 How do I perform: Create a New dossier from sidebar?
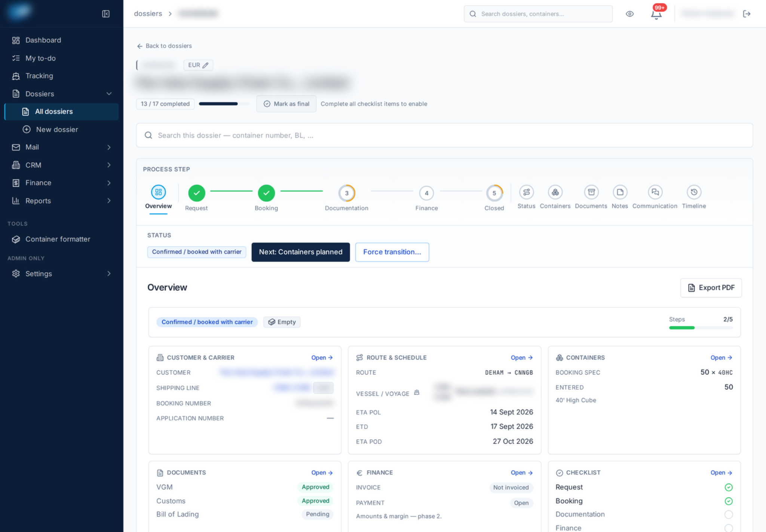click(61, 129)
